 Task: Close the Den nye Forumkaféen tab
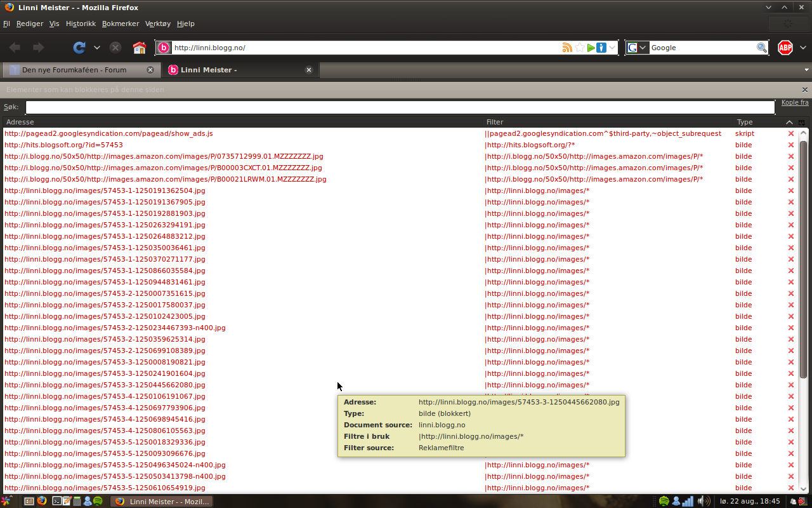(150, 70)
